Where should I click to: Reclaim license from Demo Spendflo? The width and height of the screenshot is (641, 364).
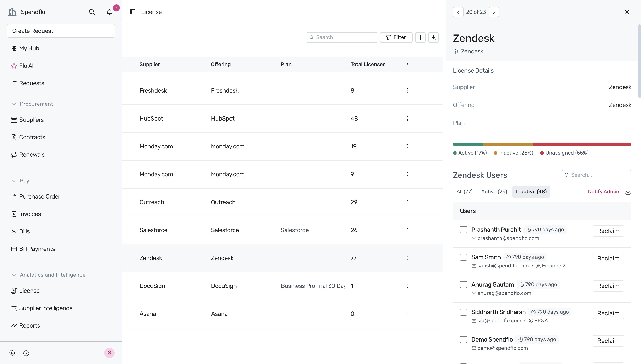point(608,341)
